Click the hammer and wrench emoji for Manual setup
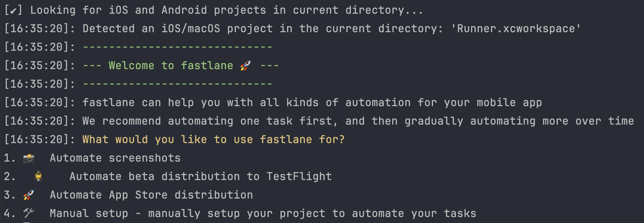This screenshot has width=644, height=223. coord(29,213)
